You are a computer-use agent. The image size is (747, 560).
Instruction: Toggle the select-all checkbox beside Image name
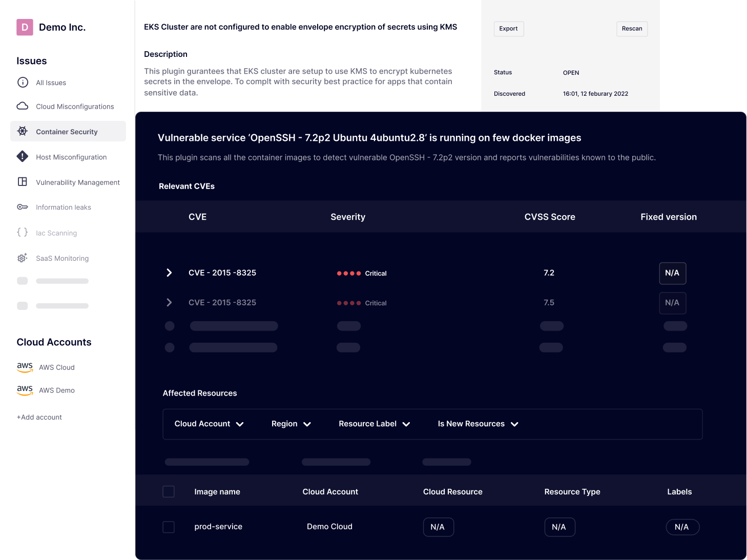tap(169, 492)
